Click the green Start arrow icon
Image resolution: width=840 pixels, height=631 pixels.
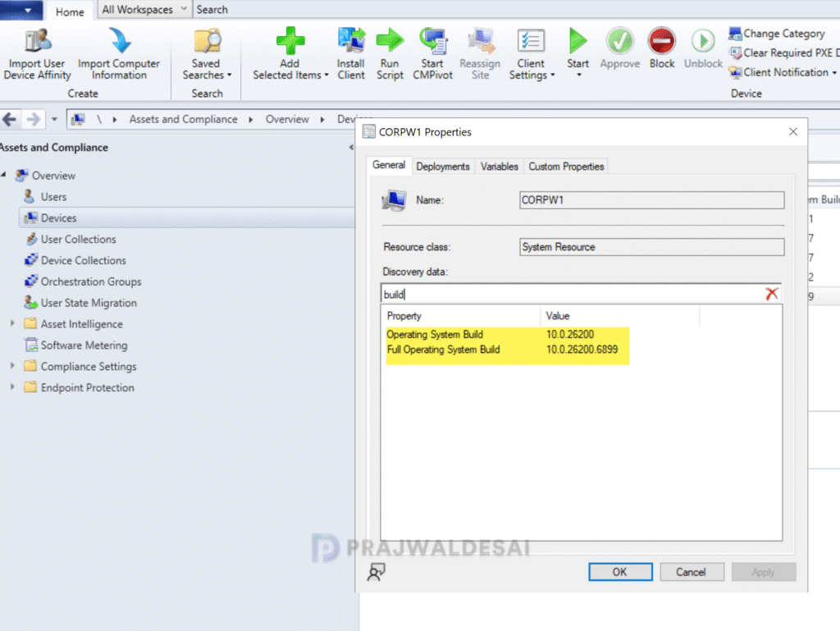coord(577,41)
